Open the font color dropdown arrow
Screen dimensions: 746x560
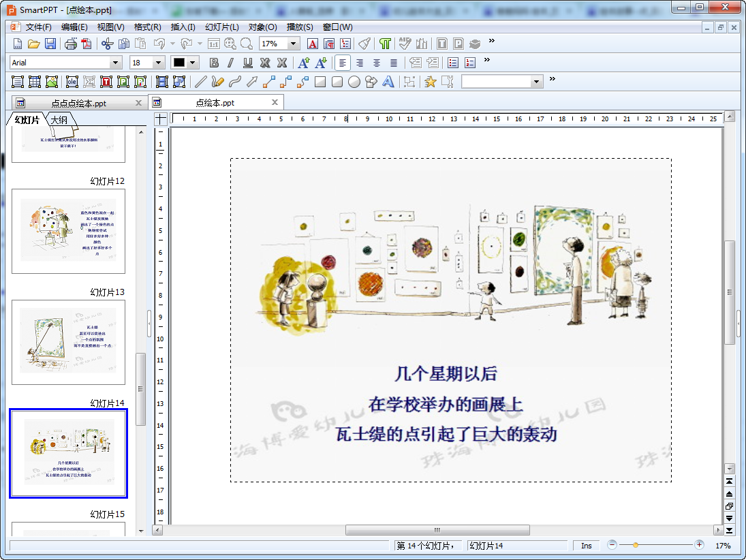(192, 63)
